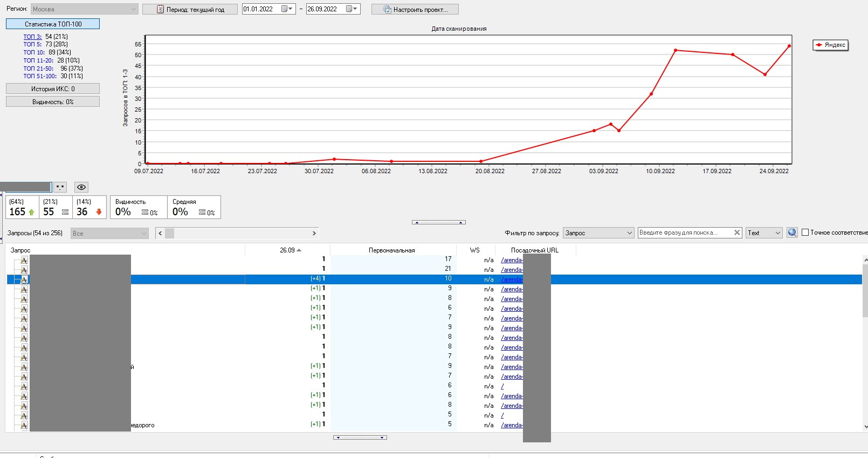Click the WS column header
This screenshot has width=868, height=458.
[x=475, y=250]
